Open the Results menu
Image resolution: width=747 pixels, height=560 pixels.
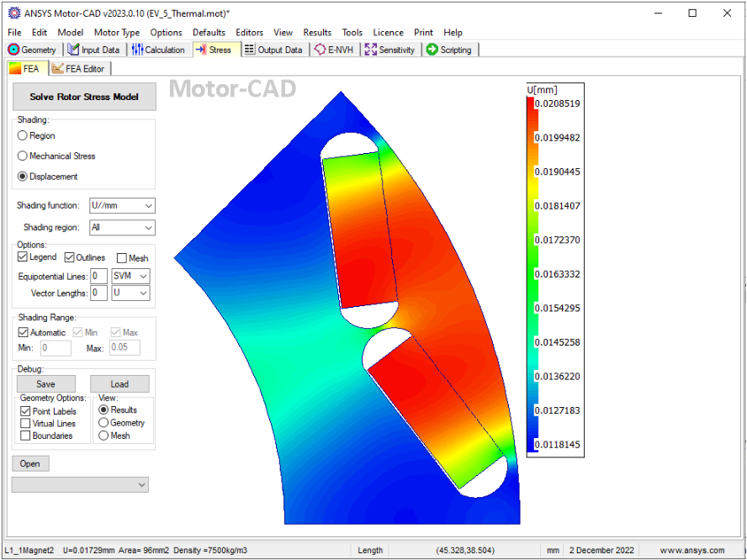(317, 33)
